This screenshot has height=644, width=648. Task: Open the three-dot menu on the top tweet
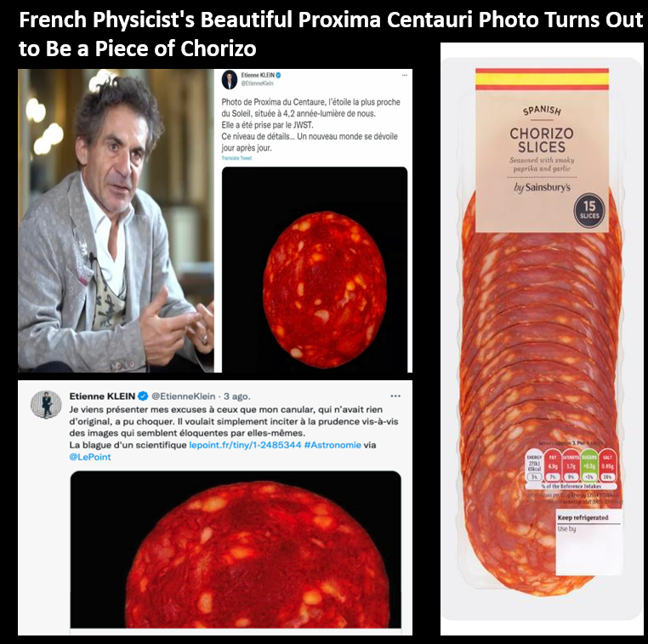[x=405, y=75]
